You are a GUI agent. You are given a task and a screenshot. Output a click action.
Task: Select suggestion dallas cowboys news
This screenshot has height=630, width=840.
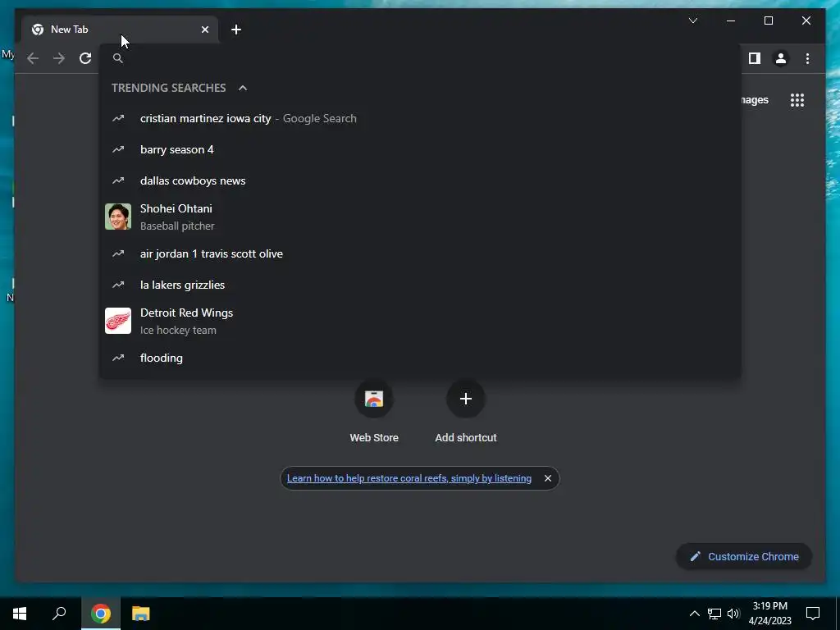(421, 180)
